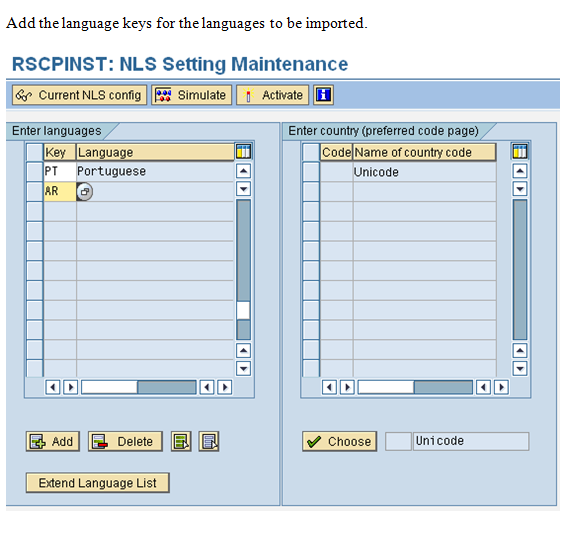Image resolution: width=580 pixels, height=538 pixels.
Task: Click top up arrow of country scrollbar
Action: [520, 171]
